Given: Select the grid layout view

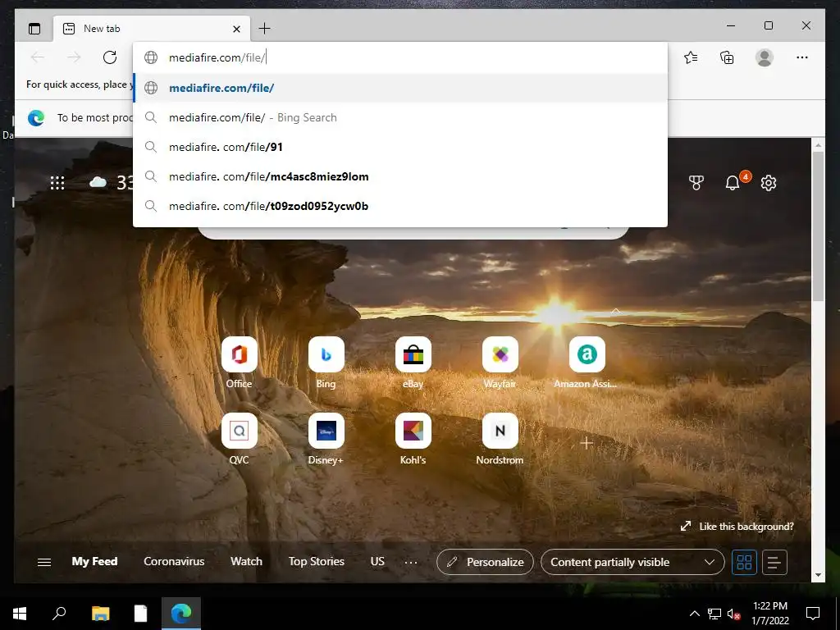Looking at the screenshot, I should coord(744,562).
